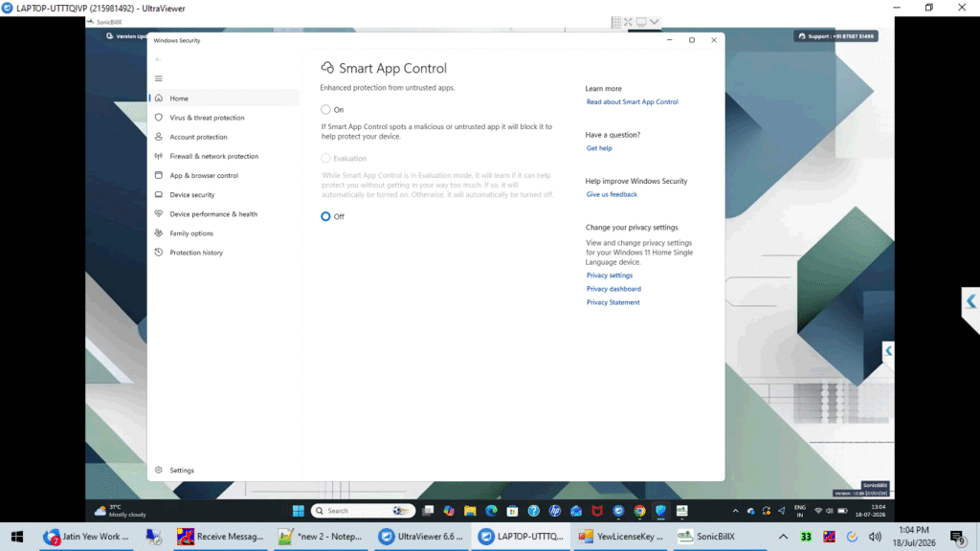Screen dimensions: 980x551
Task: Expand UltraViewer side panel blue arrow
Action: (970, 301)
